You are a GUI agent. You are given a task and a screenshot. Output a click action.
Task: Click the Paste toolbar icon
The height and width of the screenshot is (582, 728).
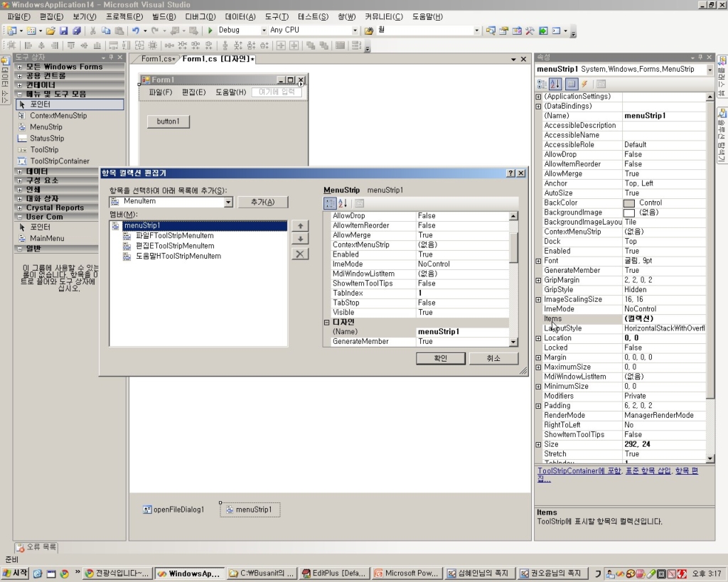[119, 31]
